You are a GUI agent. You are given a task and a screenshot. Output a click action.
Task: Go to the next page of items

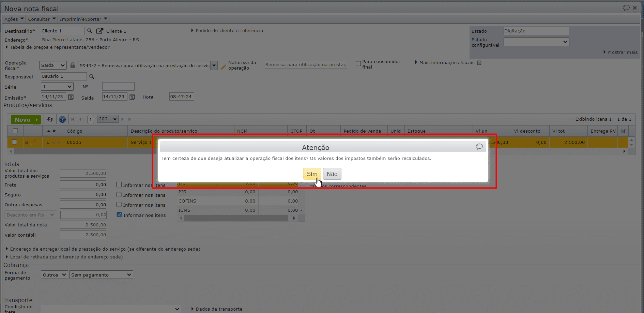coord(122,119)
